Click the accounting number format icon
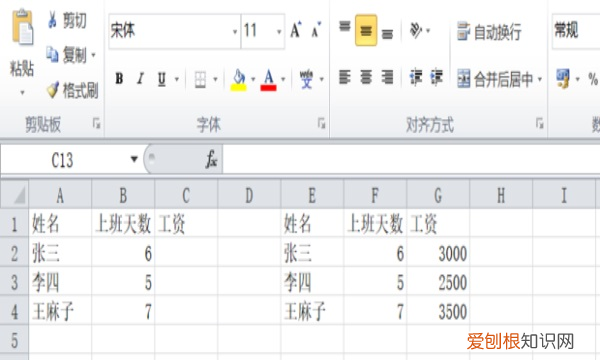600x360 pixels. [563, 79]
